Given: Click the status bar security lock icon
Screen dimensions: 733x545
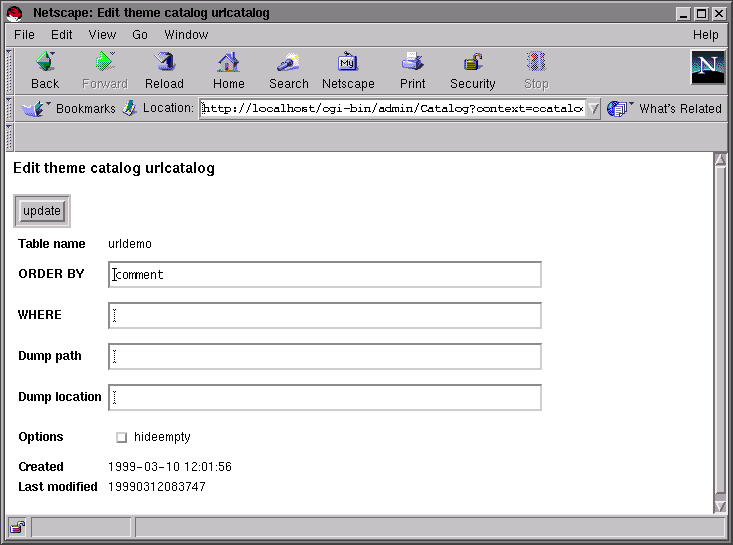Looking at the screenshot, I should pos(18,527).
